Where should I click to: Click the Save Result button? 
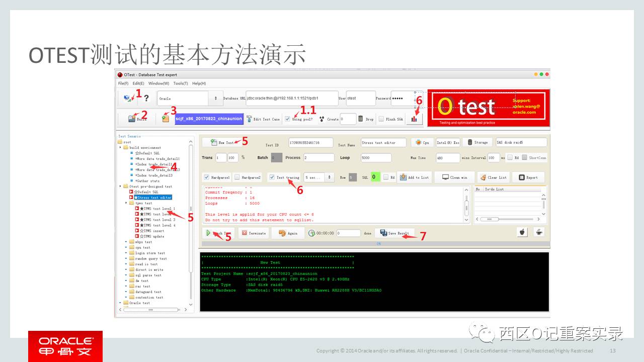click(394, 233)
